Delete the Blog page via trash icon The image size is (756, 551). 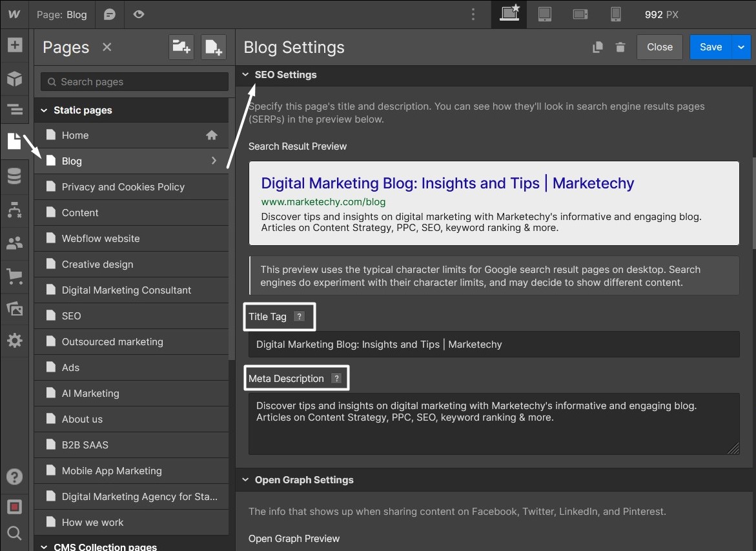[620, 47]
